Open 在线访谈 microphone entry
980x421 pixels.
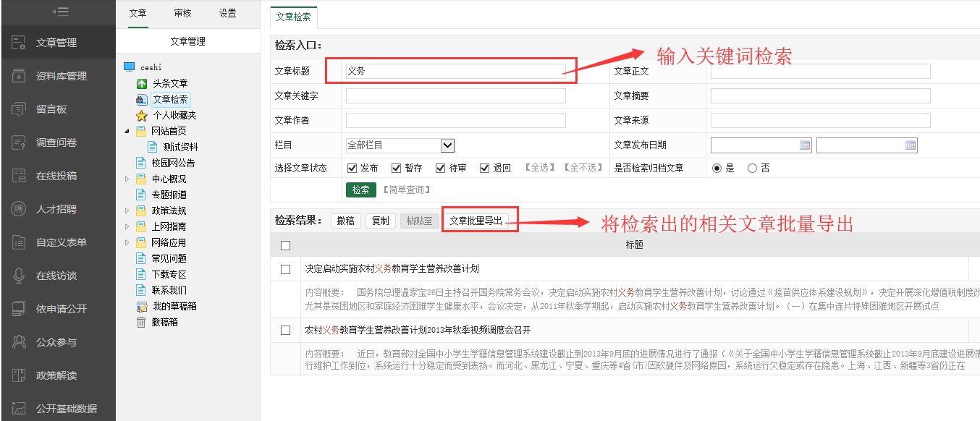pos(56,276)
